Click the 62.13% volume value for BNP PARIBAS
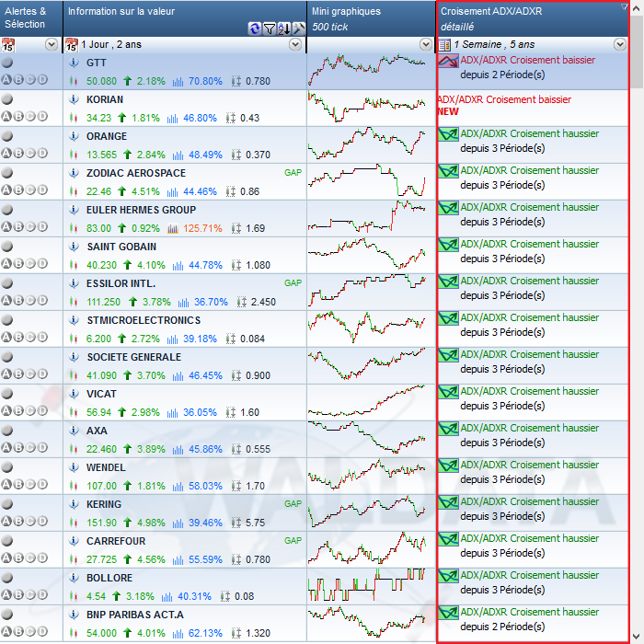644x644 pixels. point(205,633)
